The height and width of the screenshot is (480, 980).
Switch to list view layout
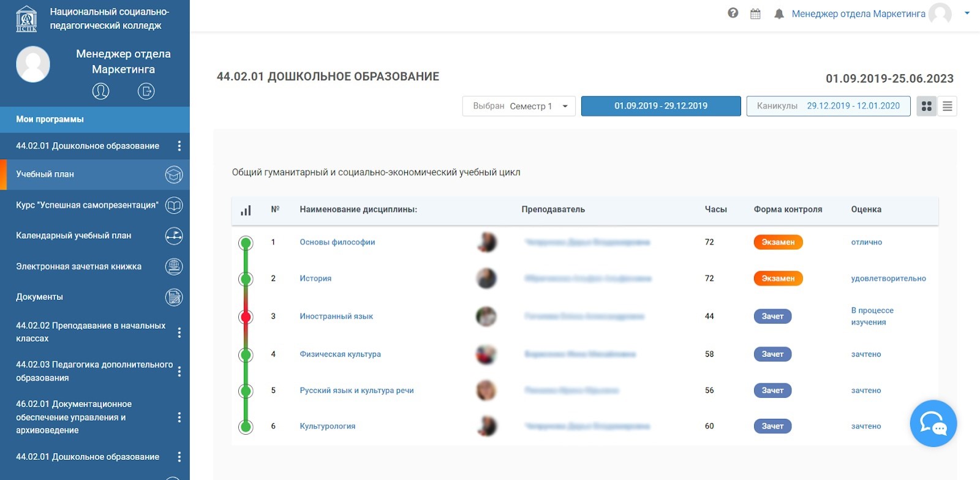(947, 106)
